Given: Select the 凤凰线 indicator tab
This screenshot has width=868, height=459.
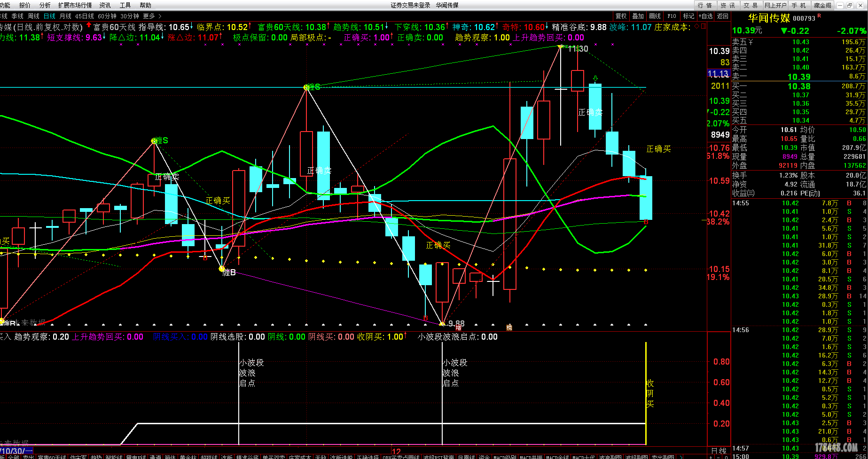Looking at the screenshot, I should point(467,456).
